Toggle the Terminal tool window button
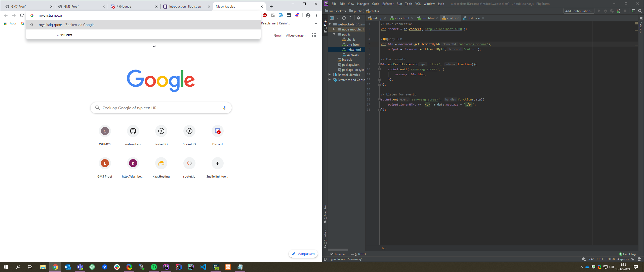 click(x=338, y=254)
